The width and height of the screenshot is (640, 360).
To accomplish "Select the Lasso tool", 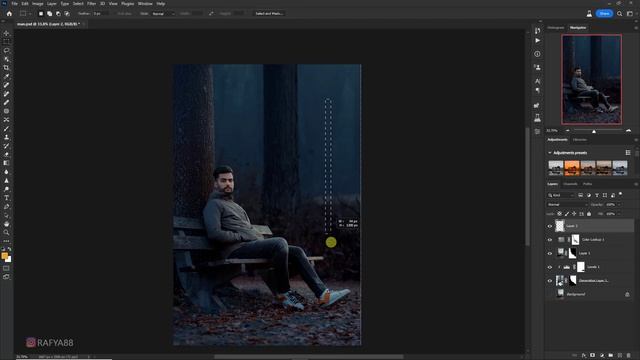I will point(6,51).
